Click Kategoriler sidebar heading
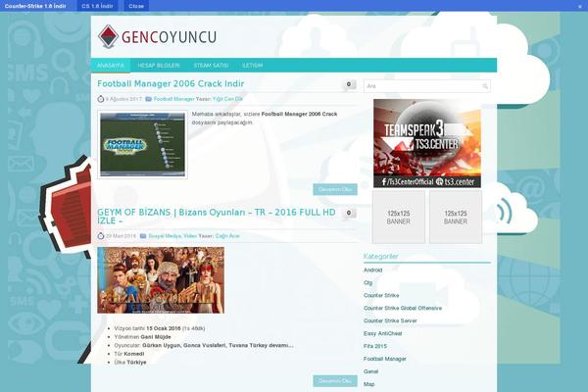This screenshot has height=392, width=588. (x=380, y=256)
